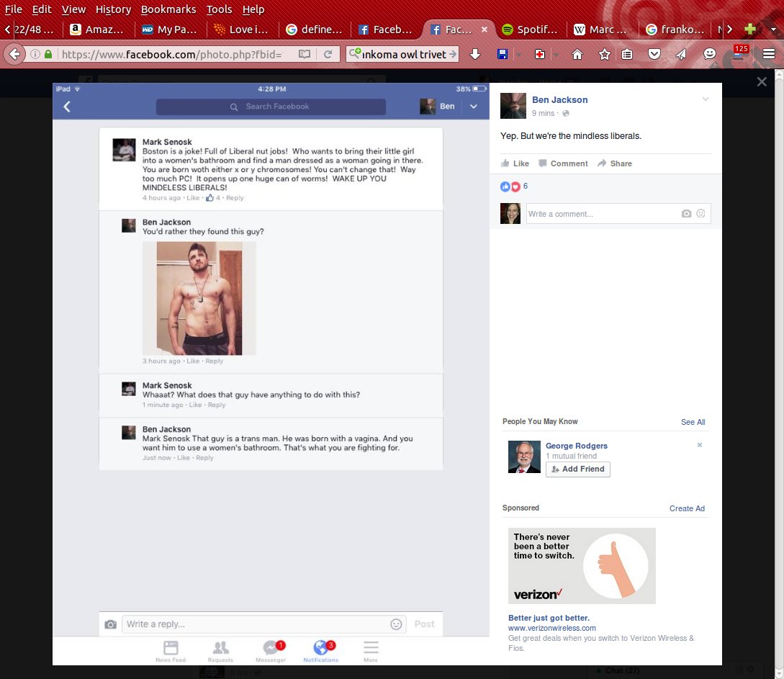This screenshot has height=679, width=784.
Task: Close the Facebook photo viewer overlay
Action: click(x=762, y=82)
